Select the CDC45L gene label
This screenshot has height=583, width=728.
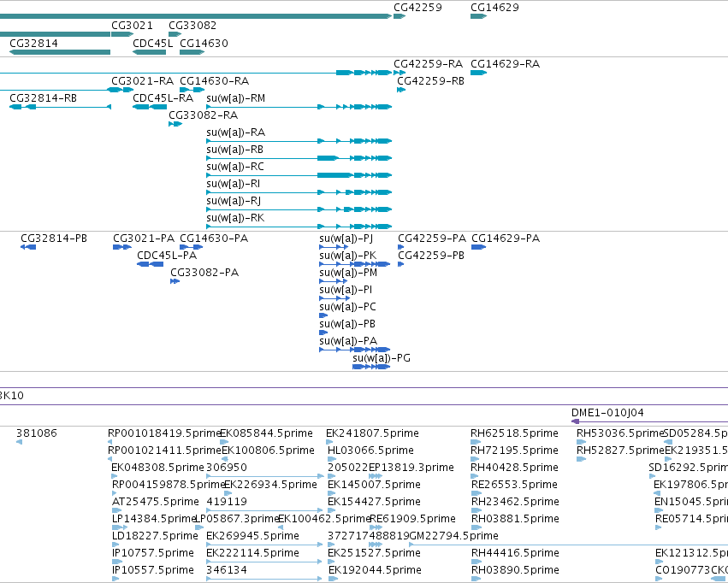click(153, 44)
